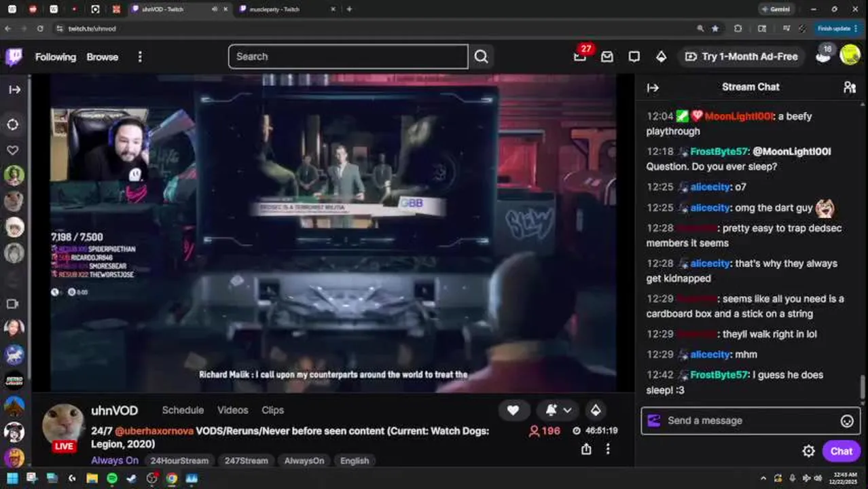The height and width of the screenshot is (489, 868).
Task: Click FrostByte57 in 'Do you ever sleep' message
Action: [717, 151]
